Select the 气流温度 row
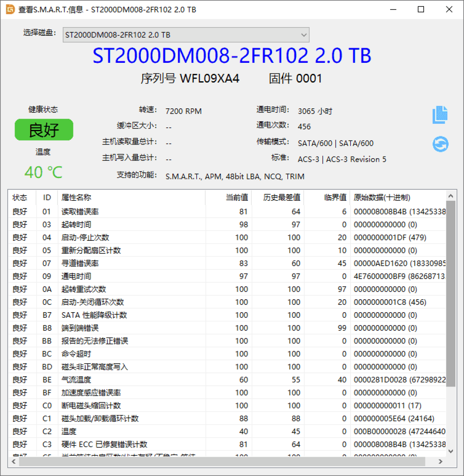The height and width of the screenshot is (476, 464). (x=227, y=380)
